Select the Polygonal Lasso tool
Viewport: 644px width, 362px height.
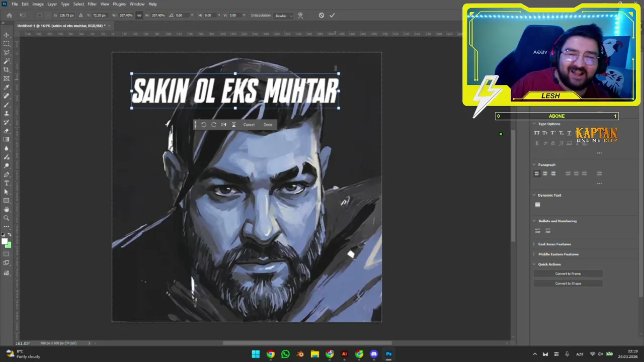click(x=7, y=52)
